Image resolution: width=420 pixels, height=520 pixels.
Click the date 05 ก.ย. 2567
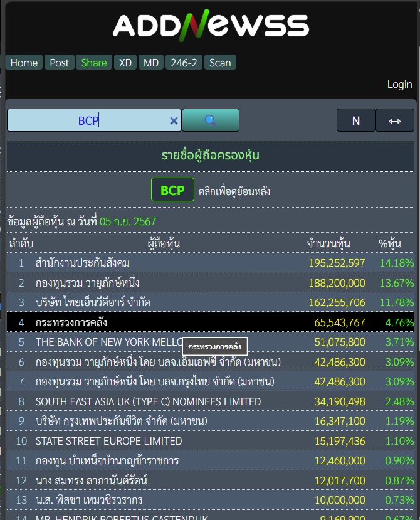[x=128, y=221]
